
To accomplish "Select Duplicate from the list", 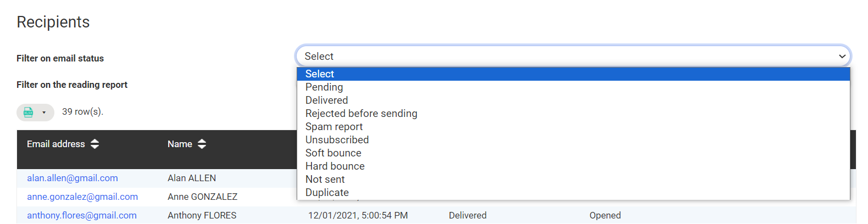I will pyautogui.click(x=327, y=193).
